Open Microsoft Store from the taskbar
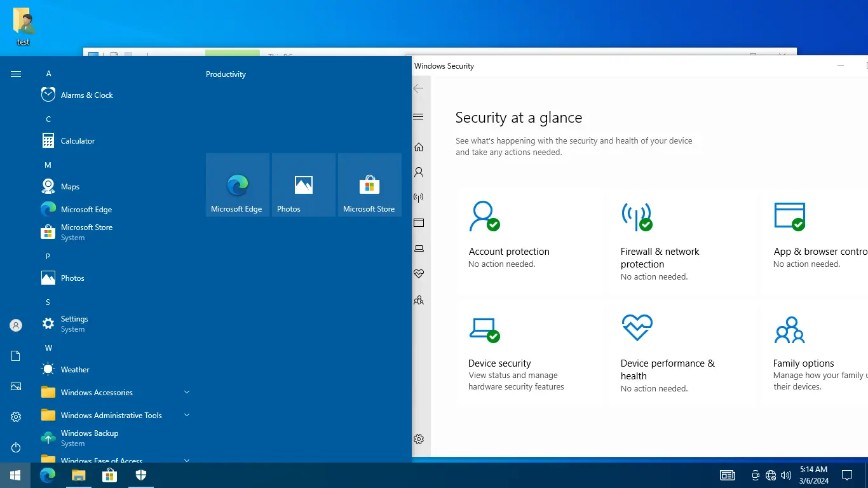Image resolution: width=868 pixels, height=488 pixels. [110, 475]
